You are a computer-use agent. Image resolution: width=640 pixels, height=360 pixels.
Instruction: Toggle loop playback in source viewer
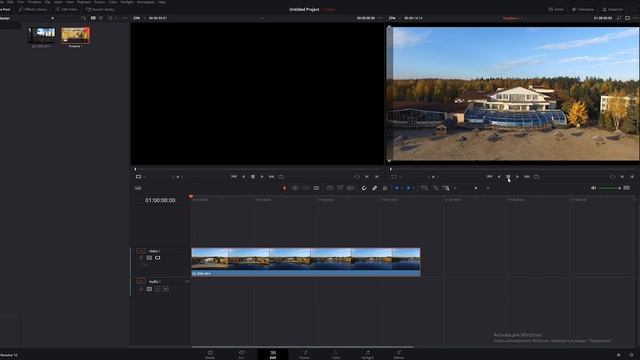[281, 177]
